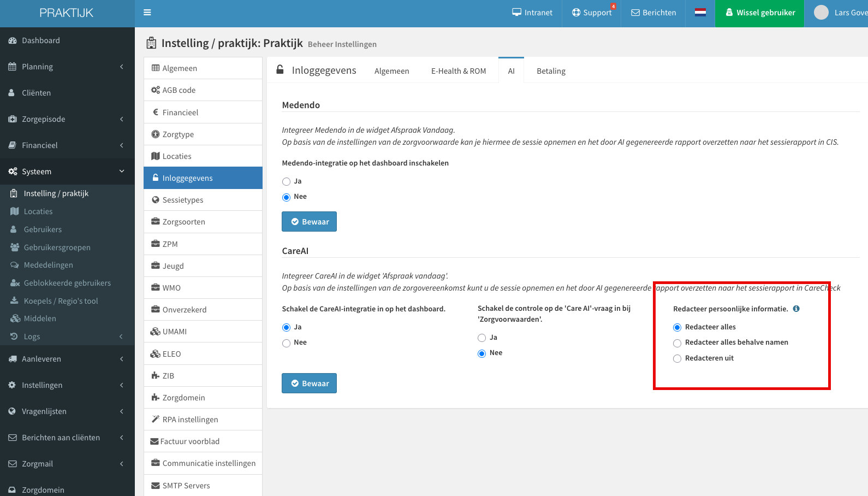
Task: Switch language via the Dutch flag icon
Action: point(700,13)
